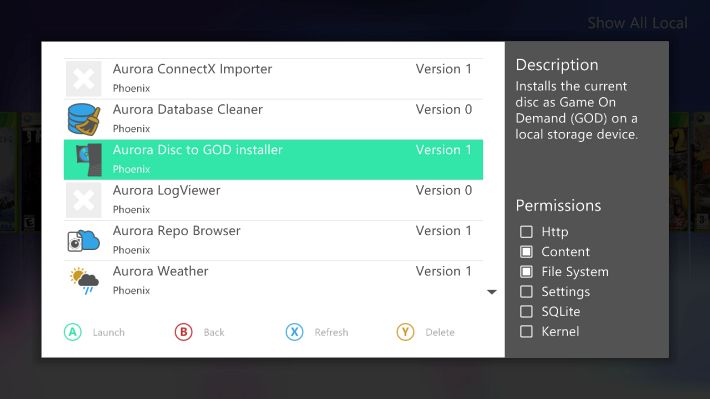Click the Aurora Weather sun-cloud icon

84,281
